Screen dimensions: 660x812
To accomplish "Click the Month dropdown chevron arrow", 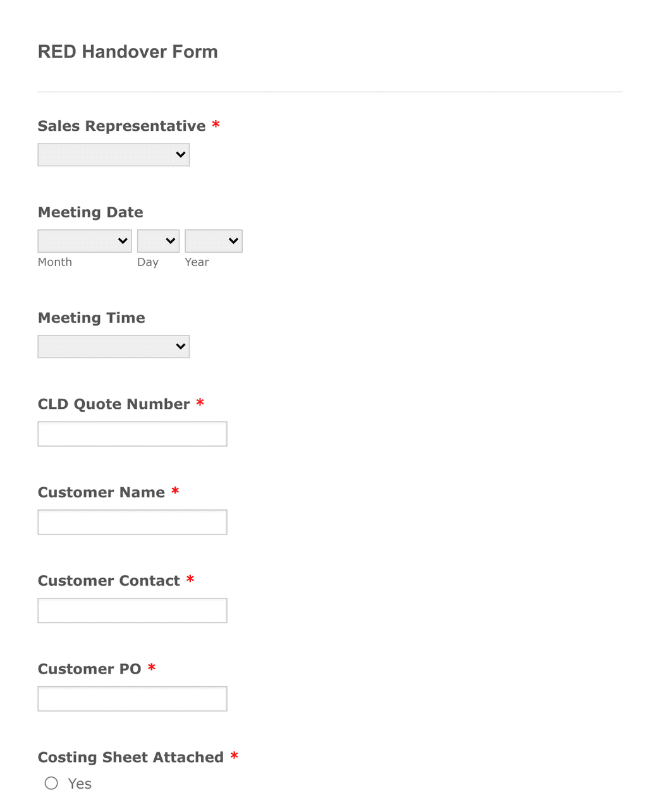I will (122, 240).
